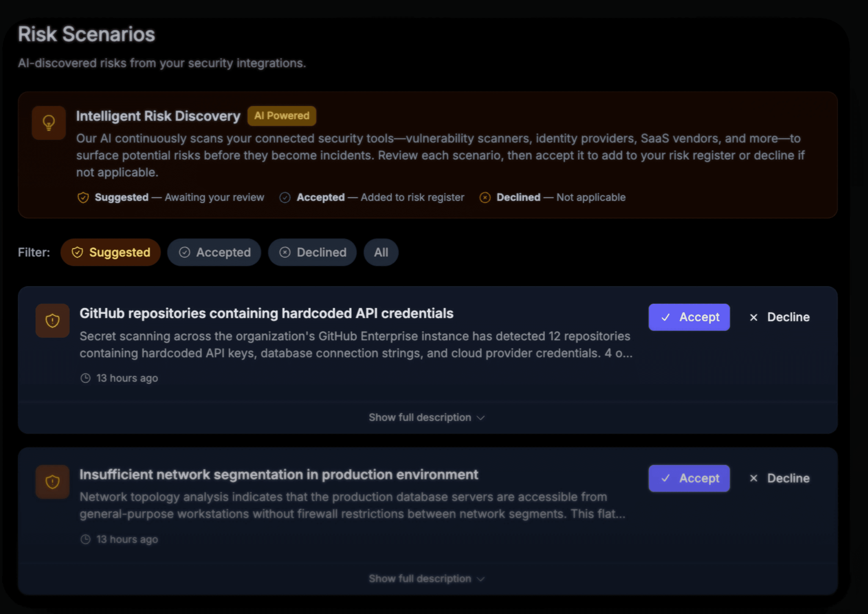The image size is (868, 614).
Task: Click the AI Powered badge
Action: [282, 116]
